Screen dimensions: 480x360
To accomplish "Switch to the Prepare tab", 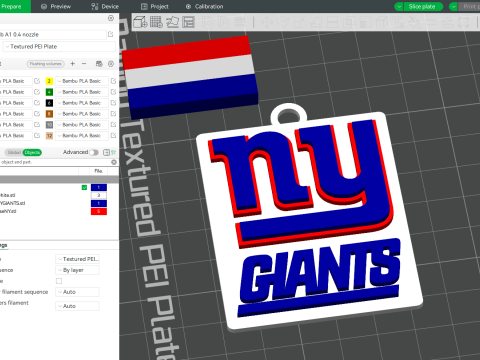I will point(11,6).
